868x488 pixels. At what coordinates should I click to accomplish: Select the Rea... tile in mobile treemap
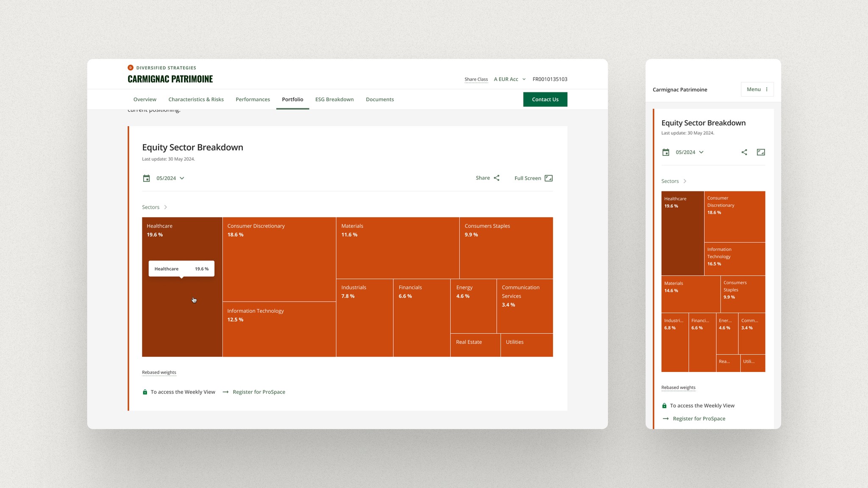[728, 363]
